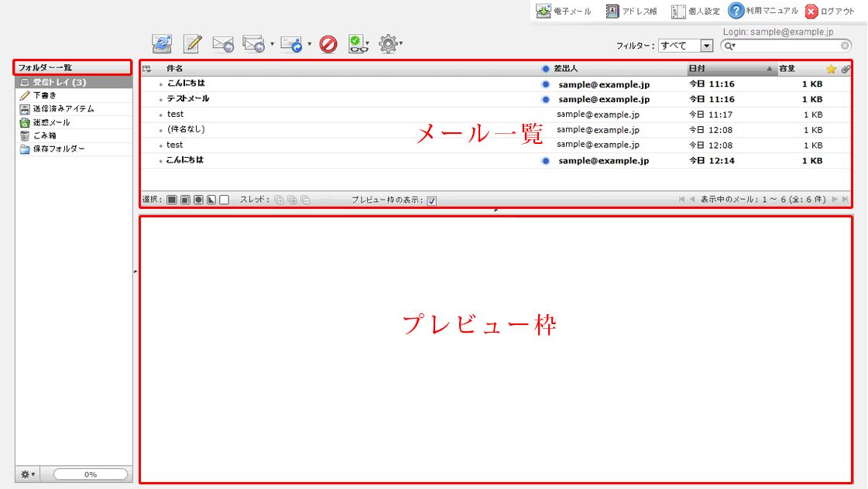Uncheck the プレビュー枠の表示 checkbox
Image resolution: width=868 pixels, height=489 pixels.
pos(432,200)
